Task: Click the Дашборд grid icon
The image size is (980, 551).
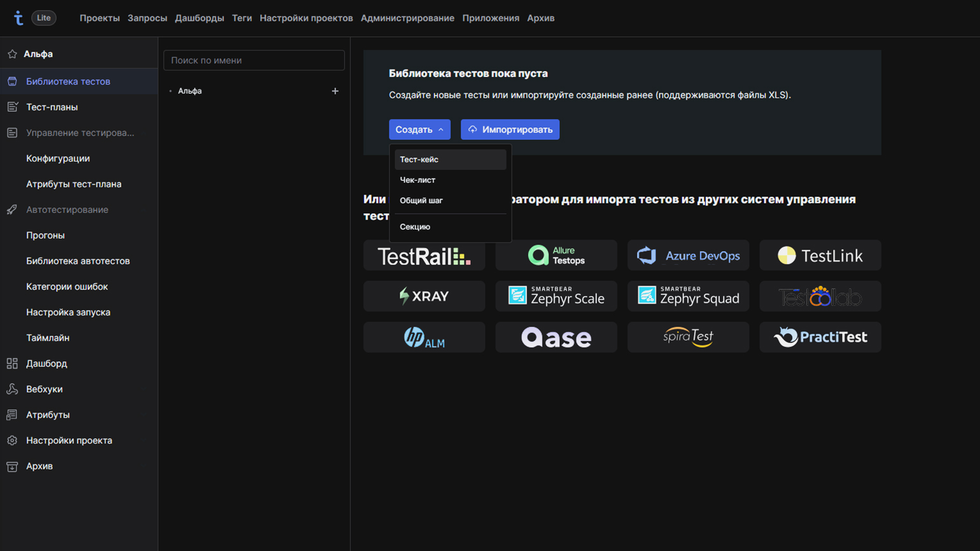Action: click(12, 363)
